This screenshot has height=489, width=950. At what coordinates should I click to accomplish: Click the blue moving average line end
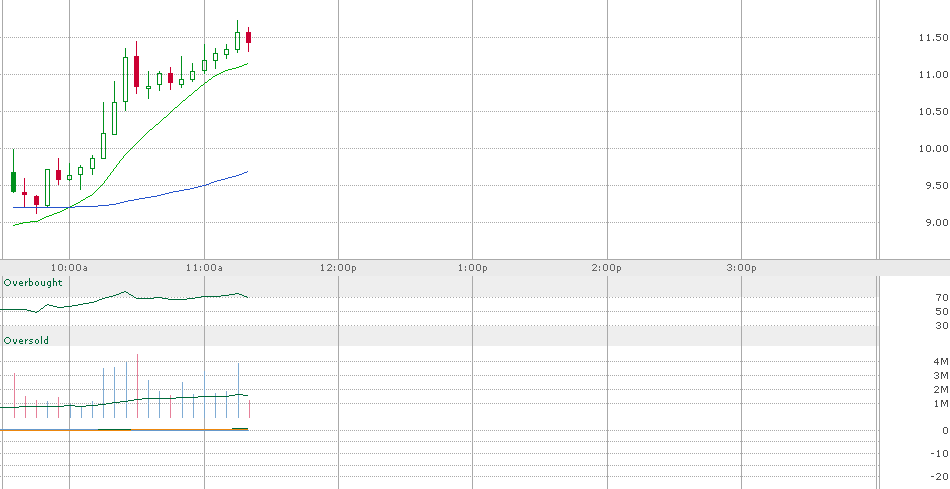pos(247,172)
